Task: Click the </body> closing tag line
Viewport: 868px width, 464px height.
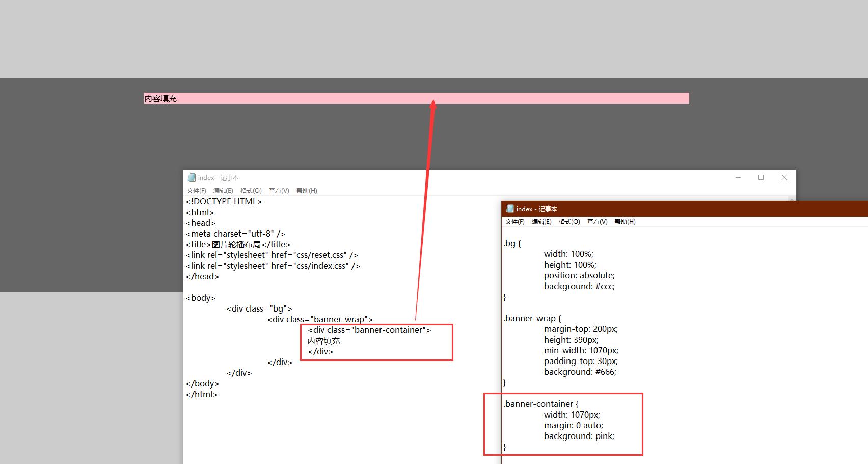Action: (203, 383)
